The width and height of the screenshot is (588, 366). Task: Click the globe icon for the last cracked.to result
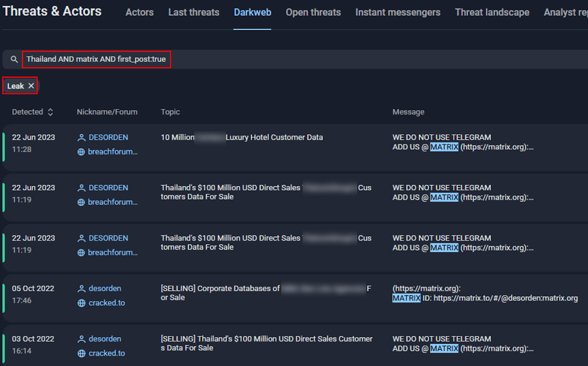tap(81, 353)
